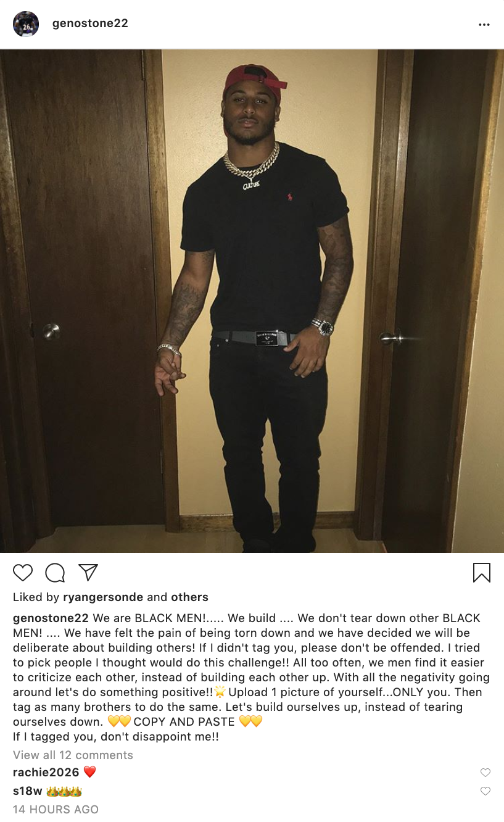This screenshot has width=504, height=822.
Task: Click the red heart emoji comment
Action: pyautogui.click(x=90, y=772)
